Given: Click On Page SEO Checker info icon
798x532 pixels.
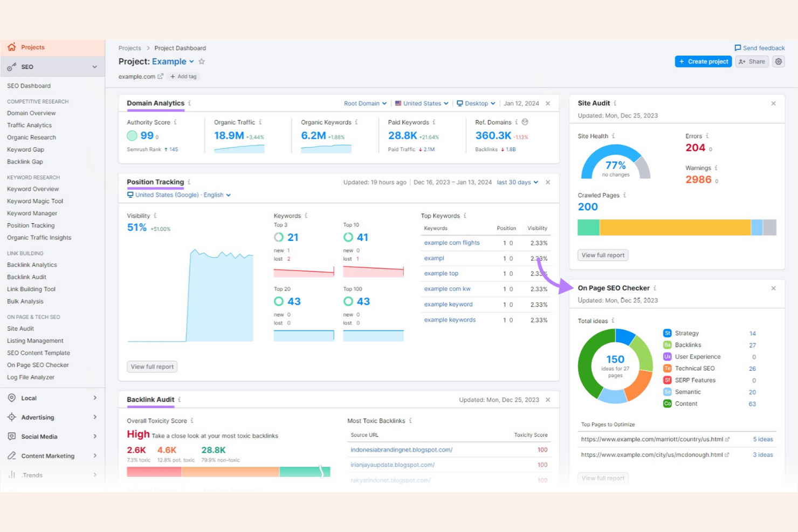Looking at the screenshot, I should pos(655,288).
